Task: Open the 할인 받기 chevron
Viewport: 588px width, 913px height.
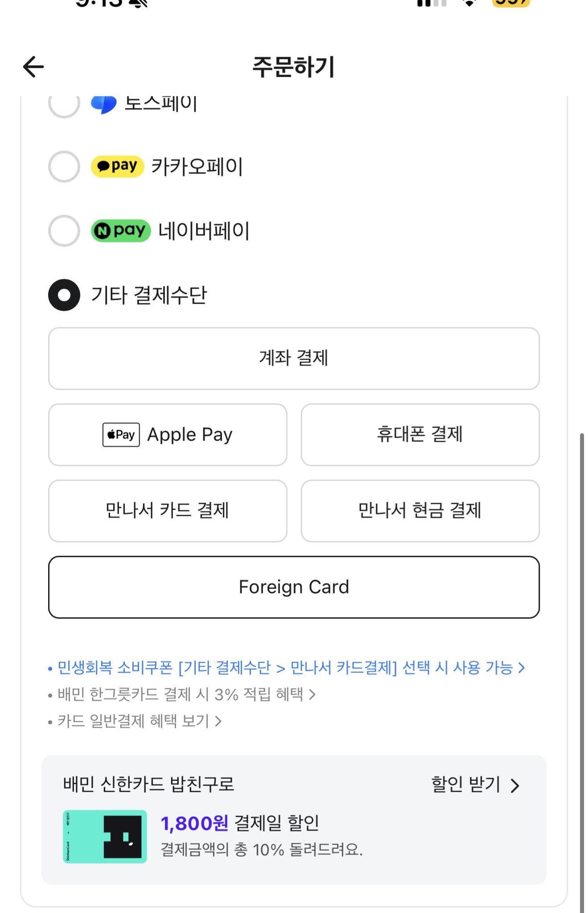Action: (515, 786)
